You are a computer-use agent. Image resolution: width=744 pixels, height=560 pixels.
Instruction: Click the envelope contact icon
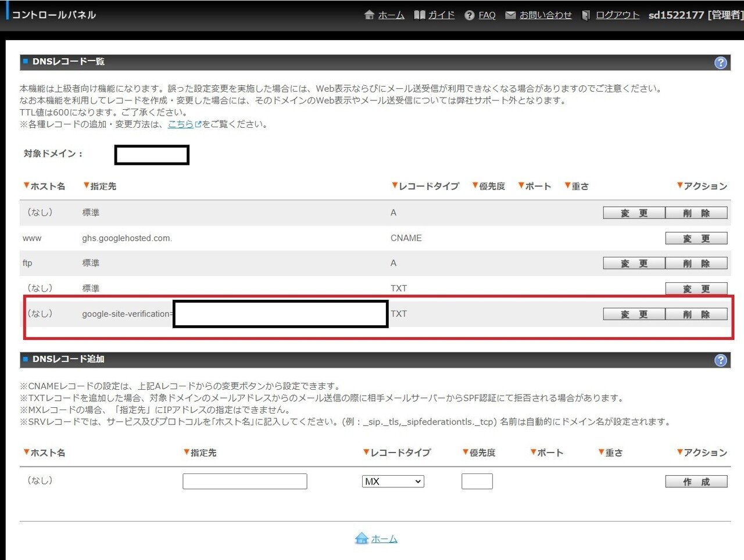(510, 15)
